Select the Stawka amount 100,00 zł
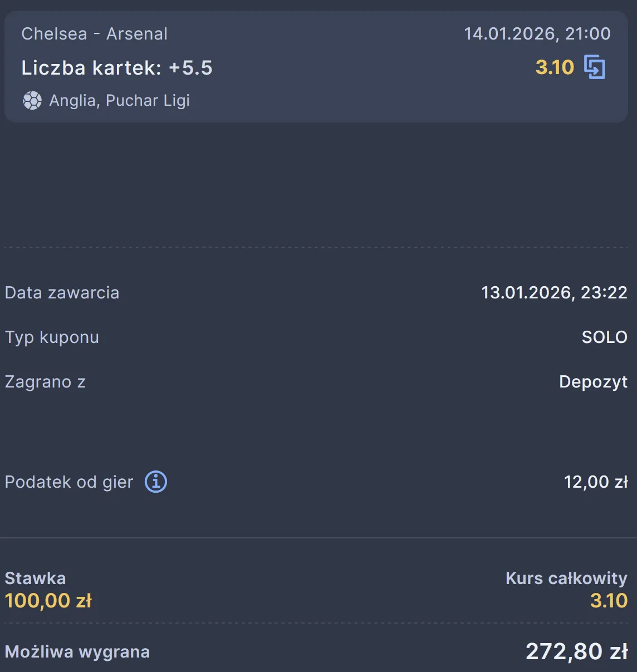Screen dimensions: 637x672 click(48, 601)
